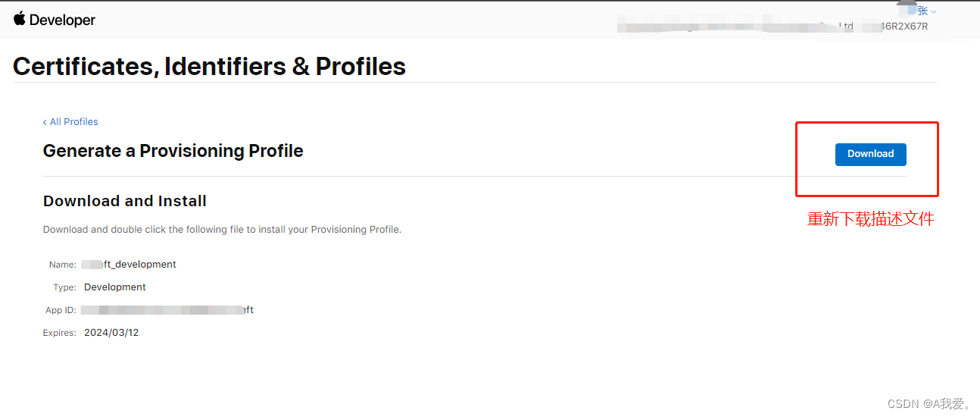Click the expiration date 2024/03/12
980x417 pixels.
tap(111, 333)
